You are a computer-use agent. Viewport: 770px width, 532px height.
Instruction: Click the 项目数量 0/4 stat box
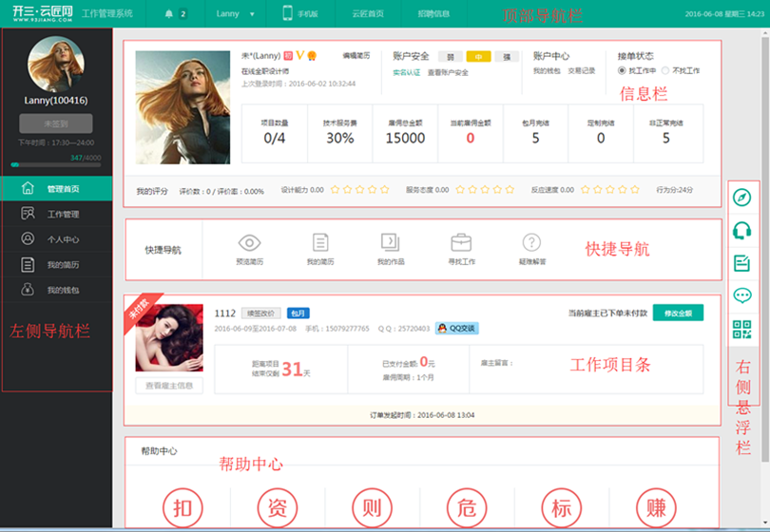click(275, 133)
